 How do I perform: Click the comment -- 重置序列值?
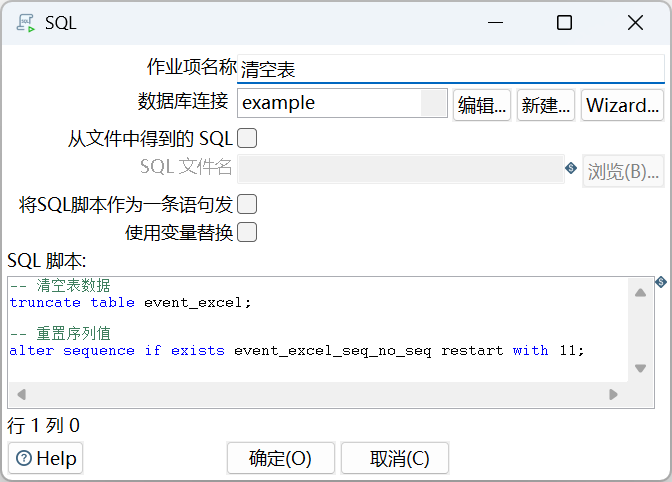point(60,333)
